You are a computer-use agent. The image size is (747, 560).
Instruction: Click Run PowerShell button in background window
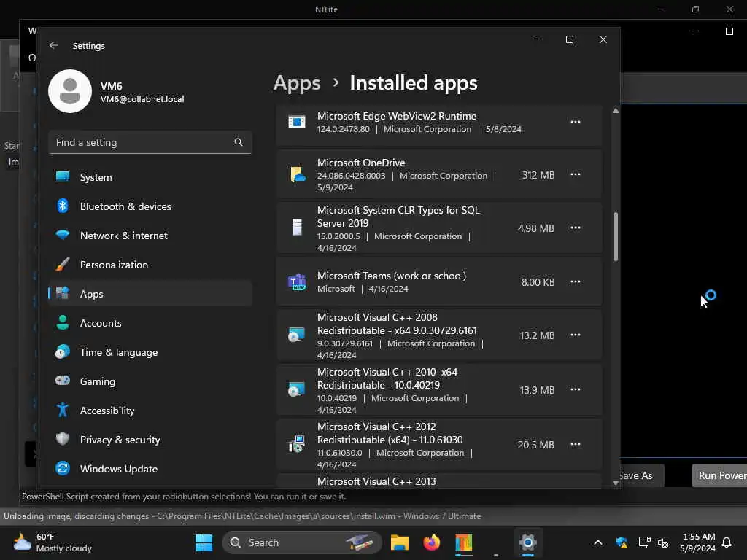click(x=719, y=475)
